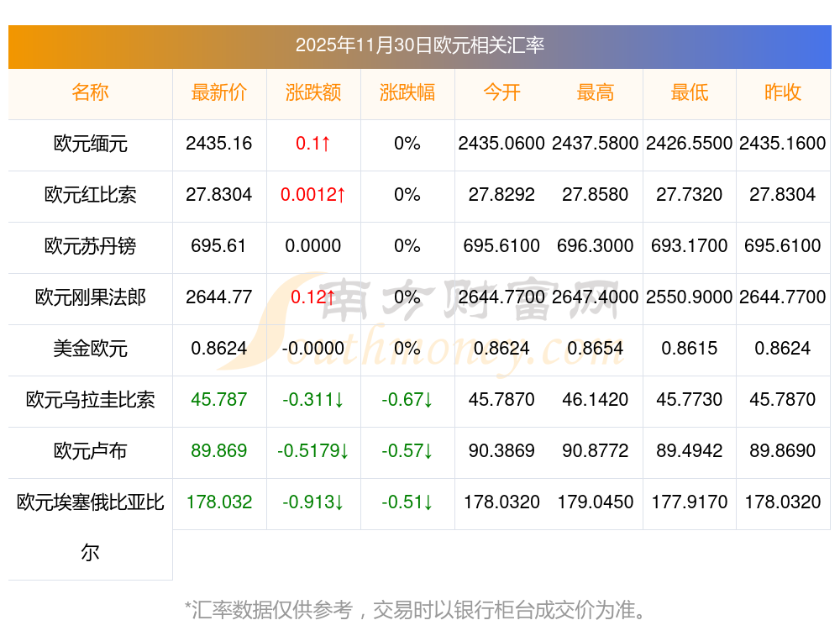Click low price 693.1700
Viewport: 840px width, 636px height.
(x=689, y=246)
